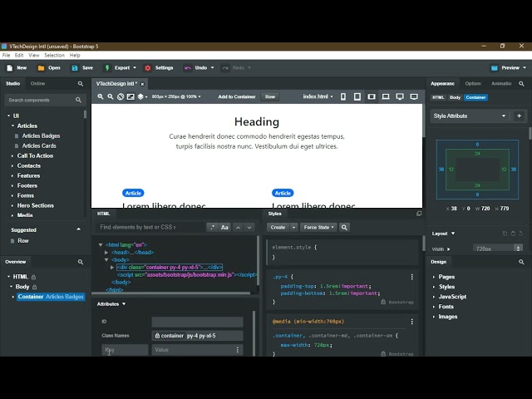Toggle lock icon next to HTML node
The height and width of the screenshot is (399, 532).
(33, 277)
